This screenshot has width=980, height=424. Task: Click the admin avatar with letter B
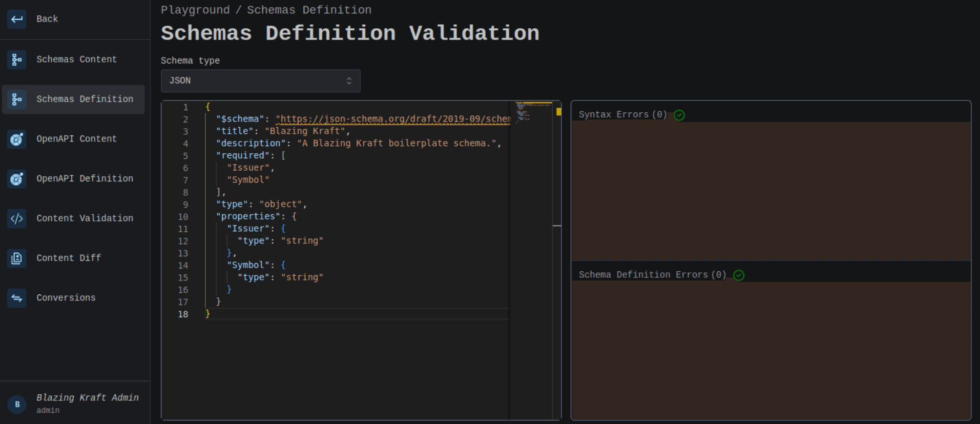[17, 404]
